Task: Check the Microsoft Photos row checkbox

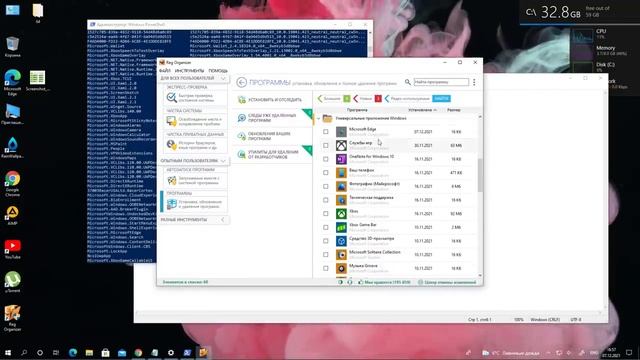Action: coord(325,186)
